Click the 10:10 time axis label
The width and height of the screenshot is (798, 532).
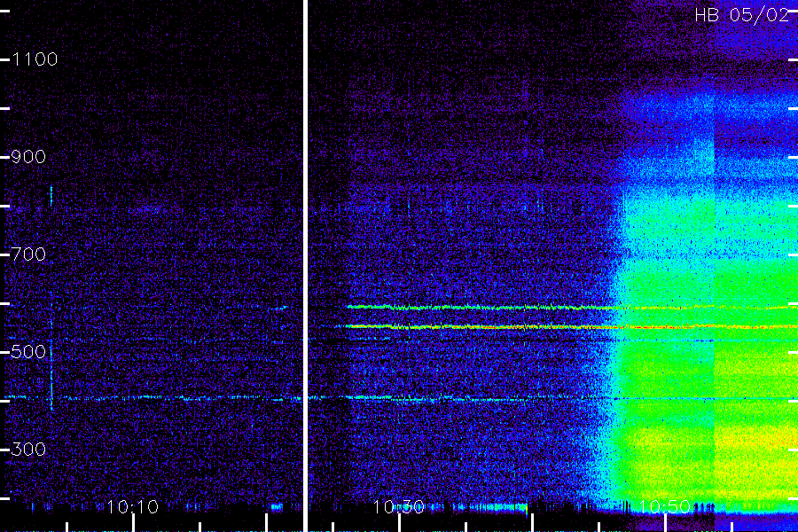pos(133,507)
